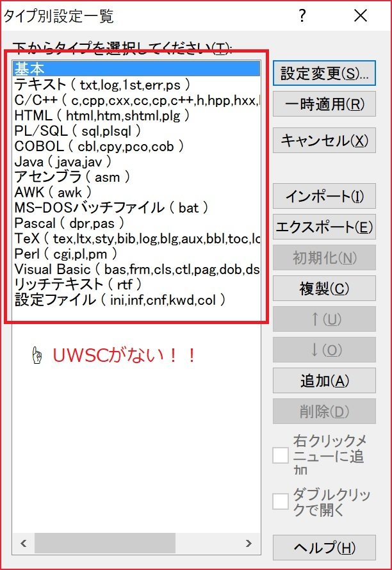Select AWK ( awk ) entry
The width and height of the screenshot is (392, 570).
coord(136,192)
